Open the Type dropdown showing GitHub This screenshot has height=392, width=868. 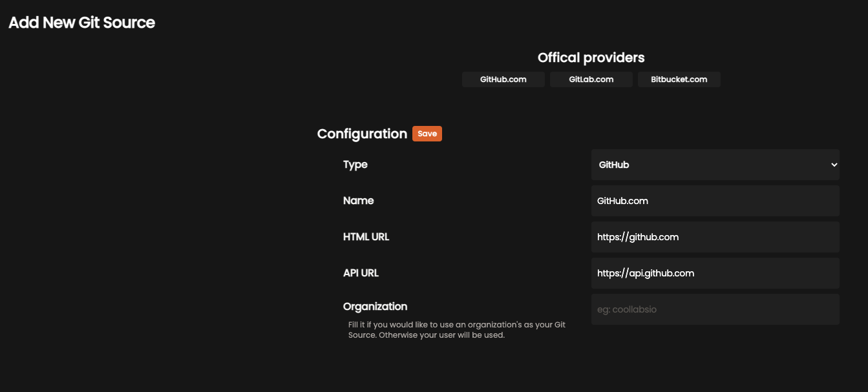tap(715, 165)
